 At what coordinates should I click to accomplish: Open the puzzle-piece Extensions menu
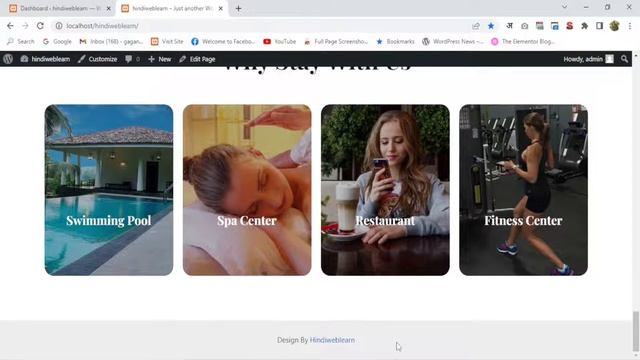(x=584, y=26)
